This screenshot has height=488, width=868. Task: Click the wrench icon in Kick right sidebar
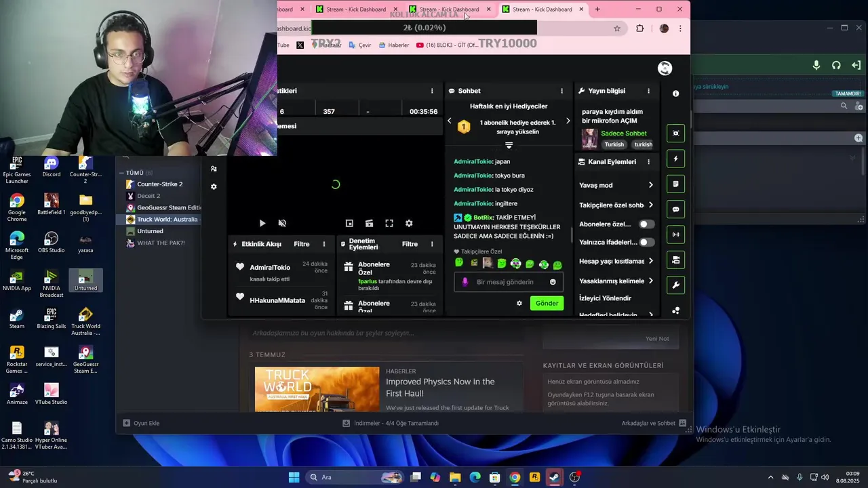675,285
